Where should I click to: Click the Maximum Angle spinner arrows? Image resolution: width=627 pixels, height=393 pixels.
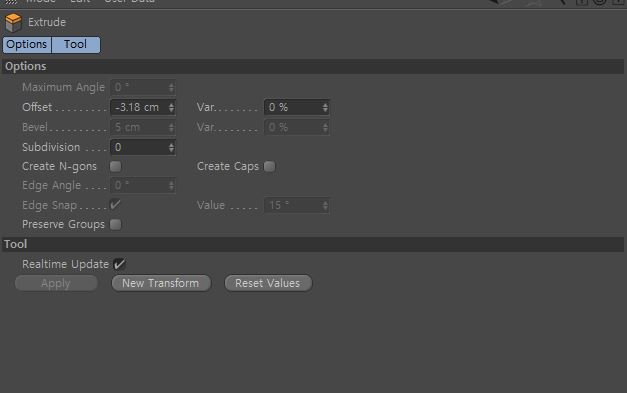click(x=172, y=88)
